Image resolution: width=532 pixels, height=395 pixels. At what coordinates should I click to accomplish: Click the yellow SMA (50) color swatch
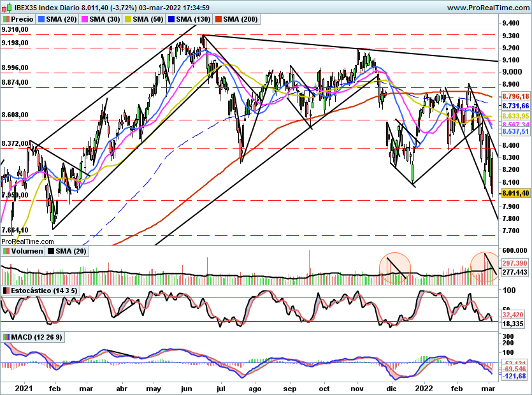point(129,19)
